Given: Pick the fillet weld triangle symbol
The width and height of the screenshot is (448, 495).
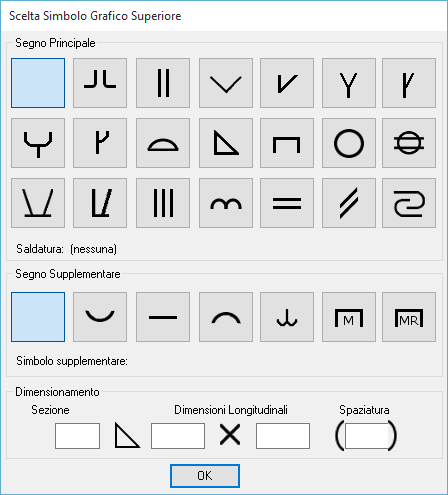Looking at the screenshot, I should pyautogui.click(x=226, y=143).
